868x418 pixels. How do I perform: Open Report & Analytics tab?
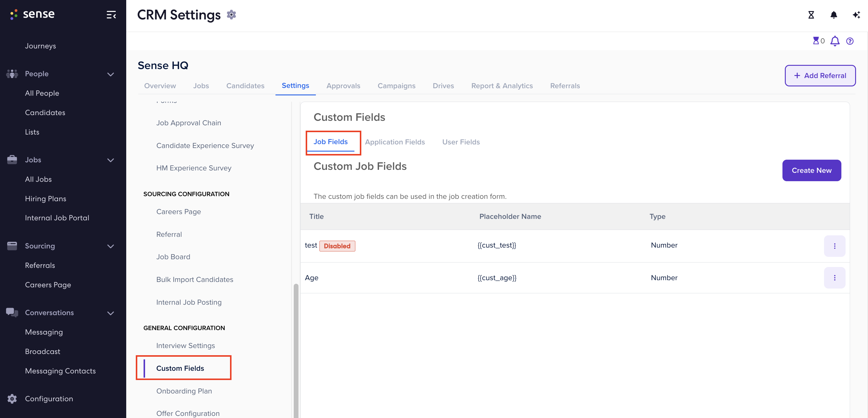[502, 86]
